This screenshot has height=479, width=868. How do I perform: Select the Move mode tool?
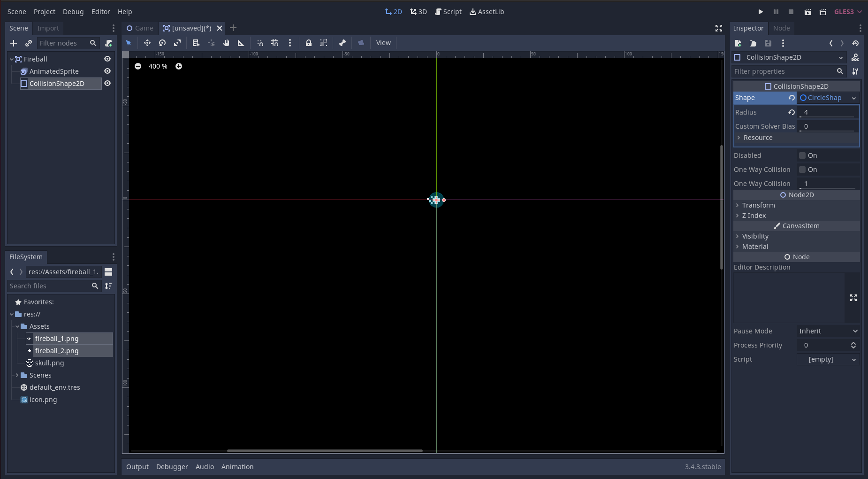pos(147,43)
